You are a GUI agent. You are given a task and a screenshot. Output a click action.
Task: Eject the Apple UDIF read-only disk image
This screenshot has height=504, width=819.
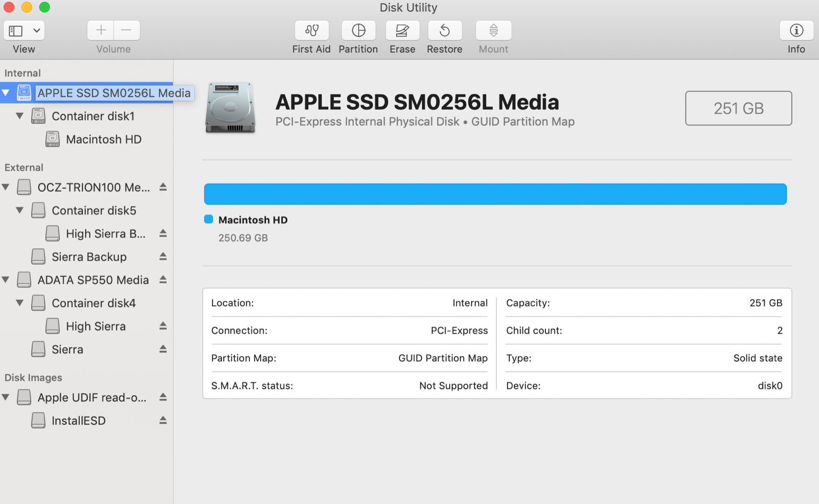(163, 397)
